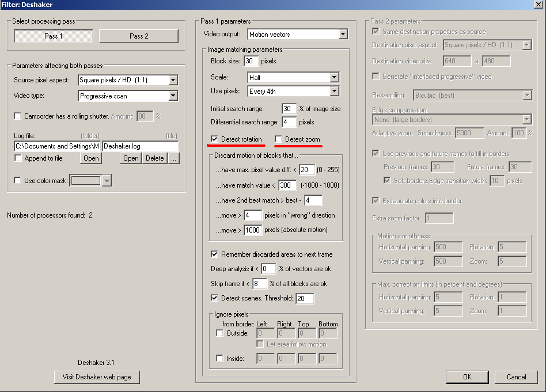Click Initial search range field
The height and width of the screenshot is (392, 546).
click(x=289, y=109)
